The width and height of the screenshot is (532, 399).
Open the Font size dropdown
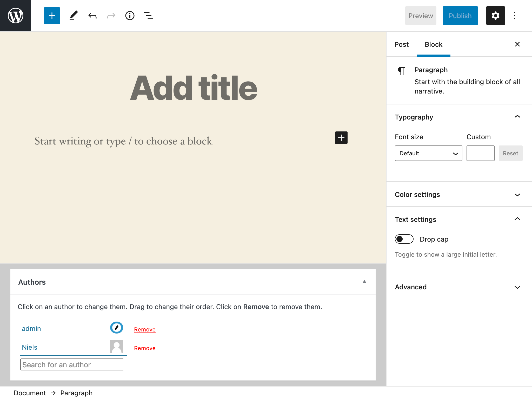coord(428,153)
